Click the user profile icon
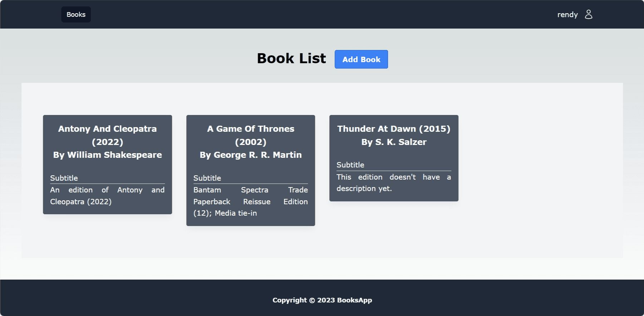This screenshot has height=316, width=644. click(x=588, y=14)
